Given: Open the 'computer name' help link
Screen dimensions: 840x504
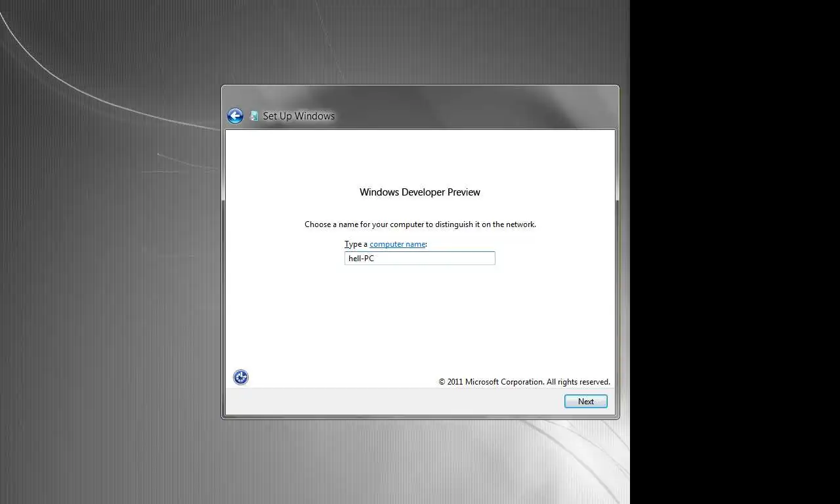Looking at the screenshot, I should [398, 244].
